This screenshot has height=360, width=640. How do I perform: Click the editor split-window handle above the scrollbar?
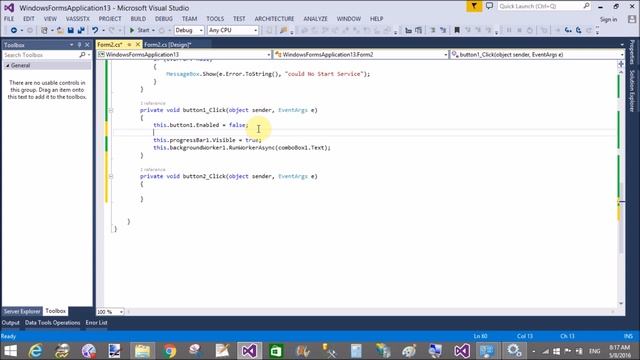point(621,64)
